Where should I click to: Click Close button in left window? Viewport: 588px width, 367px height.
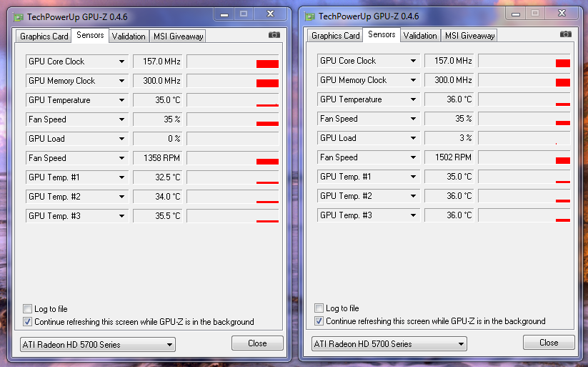click(x=257, y=343)
